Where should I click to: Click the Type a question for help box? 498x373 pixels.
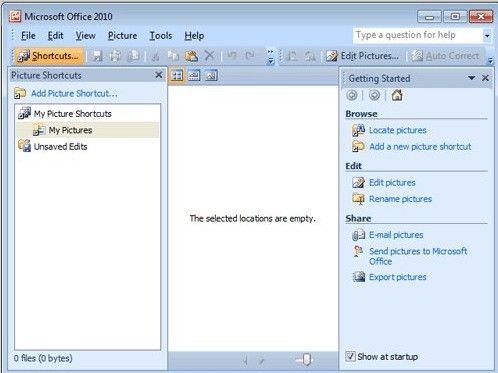pyautogui.click(x=417, y=35)
